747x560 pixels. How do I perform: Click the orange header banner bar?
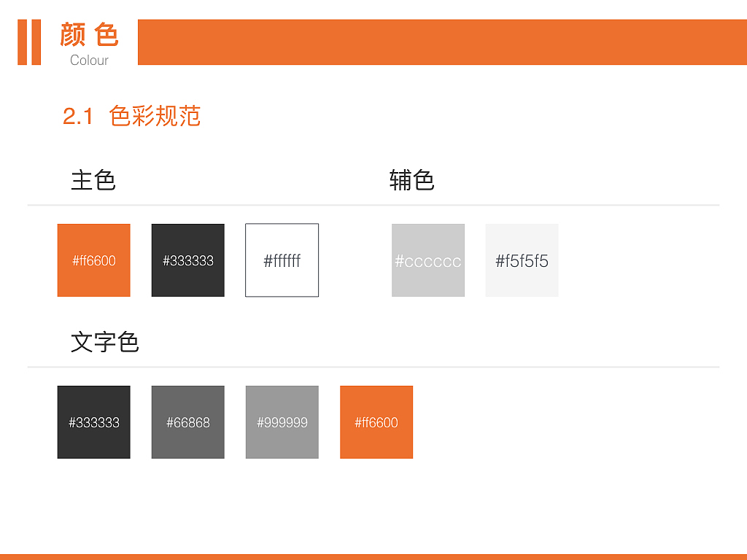tap(438, 42)
